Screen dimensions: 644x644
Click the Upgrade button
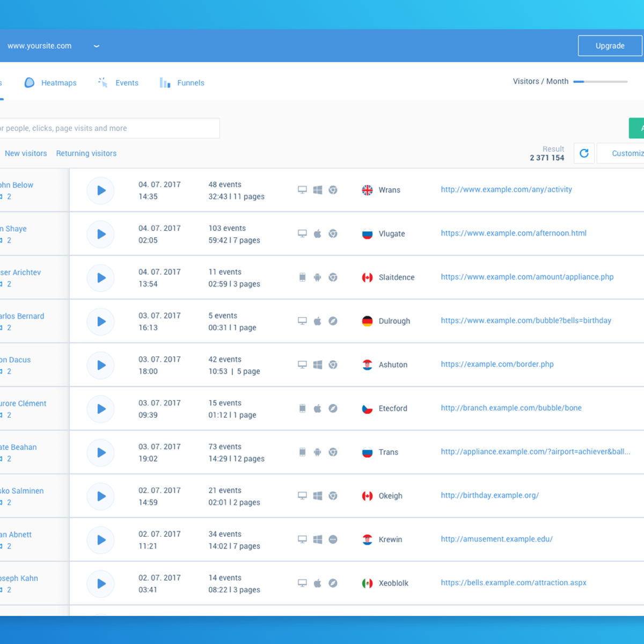tap(610, 46)
